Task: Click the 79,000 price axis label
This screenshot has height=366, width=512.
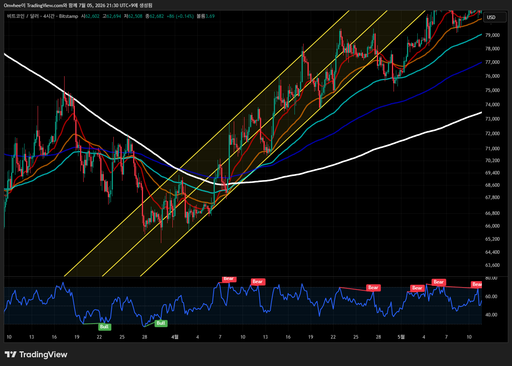Action: click(492, 35)
